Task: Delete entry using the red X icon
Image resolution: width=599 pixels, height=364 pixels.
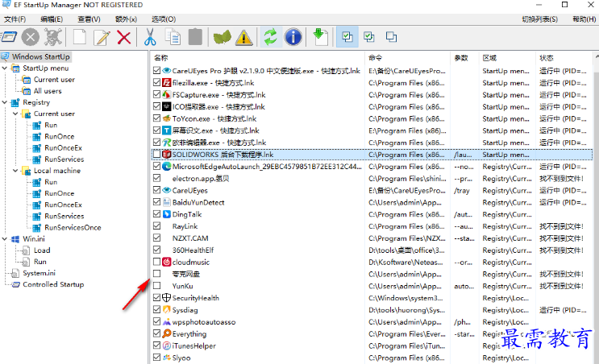Action: [x=124, y=37]
